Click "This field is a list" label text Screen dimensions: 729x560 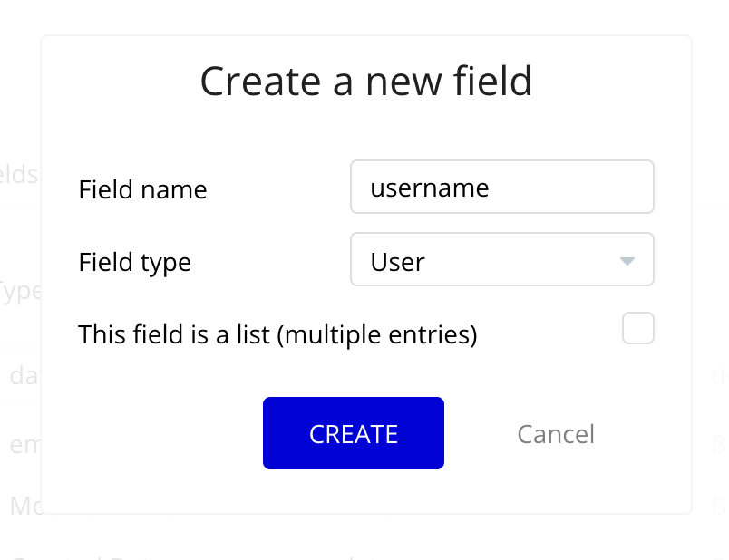click(277, 335)
